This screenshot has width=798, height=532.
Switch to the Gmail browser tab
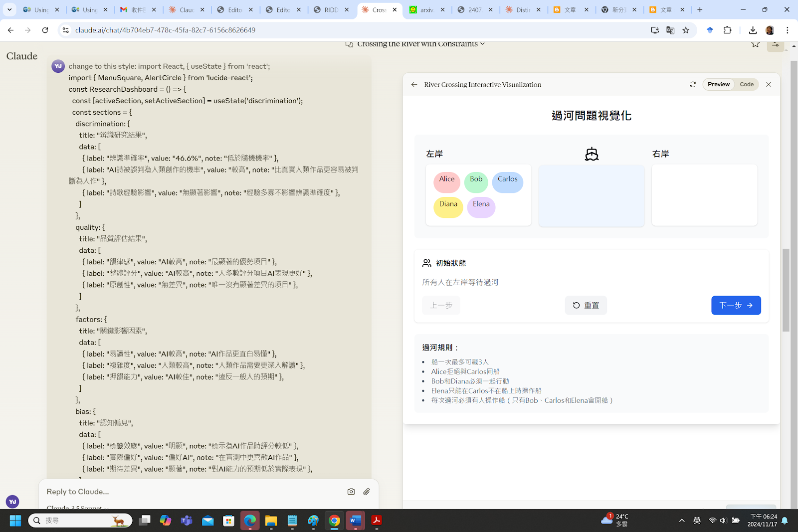point(138,9)
